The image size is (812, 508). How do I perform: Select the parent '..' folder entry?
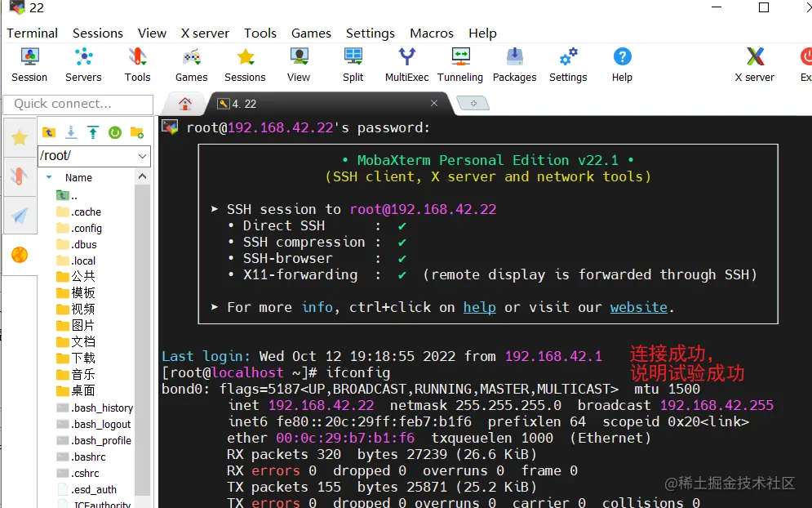tap(67, 195)
